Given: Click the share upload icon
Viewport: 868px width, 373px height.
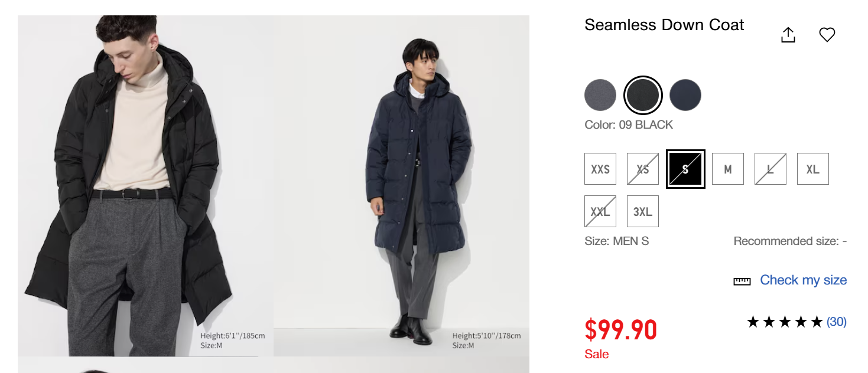Looking at the screenshot, I should (788, 35).
